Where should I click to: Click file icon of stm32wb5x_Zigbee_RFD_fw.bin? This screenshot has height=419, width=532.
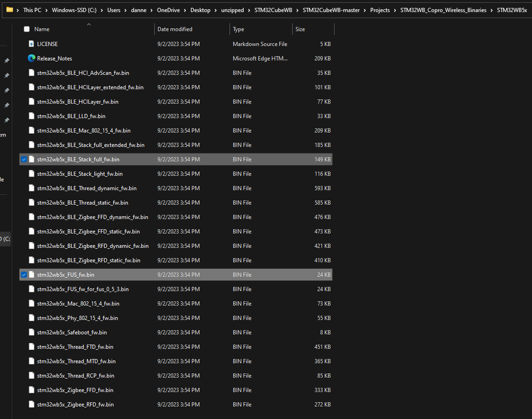pyautogui.click(x=31, y=405)
